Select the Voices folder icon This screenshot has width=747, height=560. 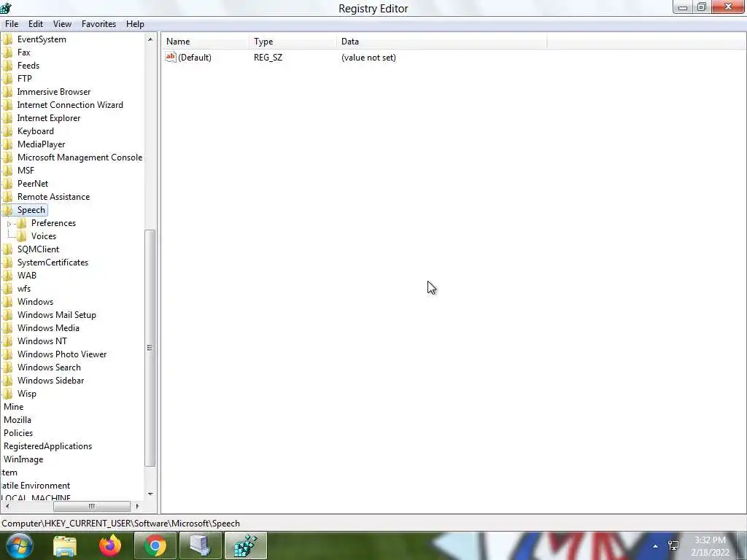21,236
